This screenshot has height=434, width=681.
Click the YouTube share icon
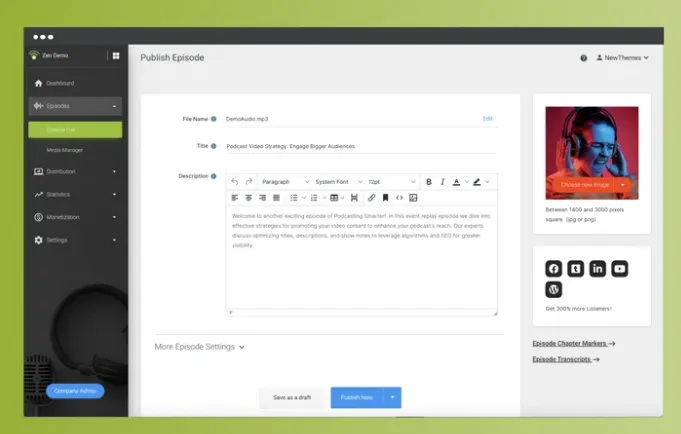[x=620, y=269]
